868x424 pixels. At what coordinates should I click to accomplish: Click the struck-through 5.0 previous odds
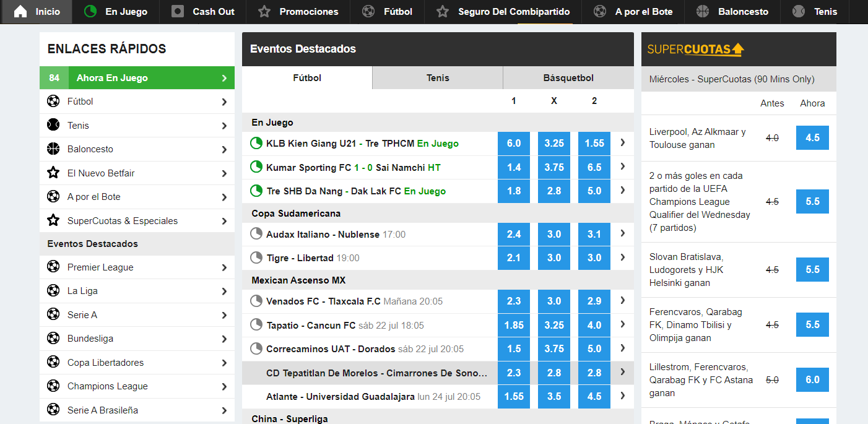[772, 380]
